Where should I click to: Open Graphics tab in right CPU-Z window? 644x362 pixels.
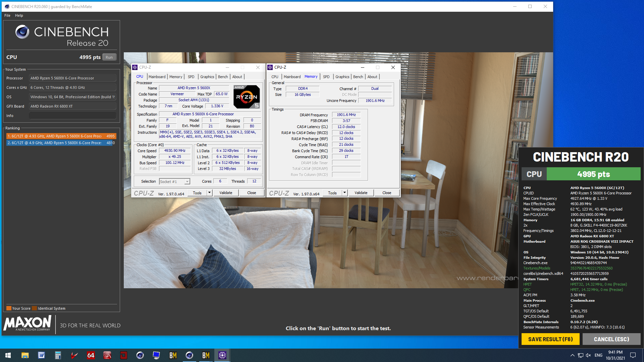pos(342,77)
